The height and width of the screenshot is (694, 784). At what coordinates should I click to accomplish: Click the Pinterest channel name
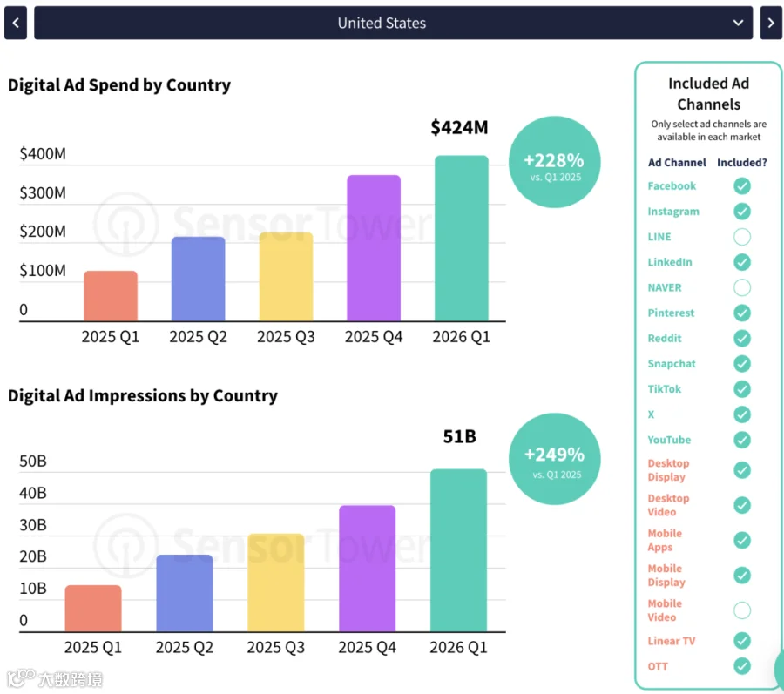[671, 313]
